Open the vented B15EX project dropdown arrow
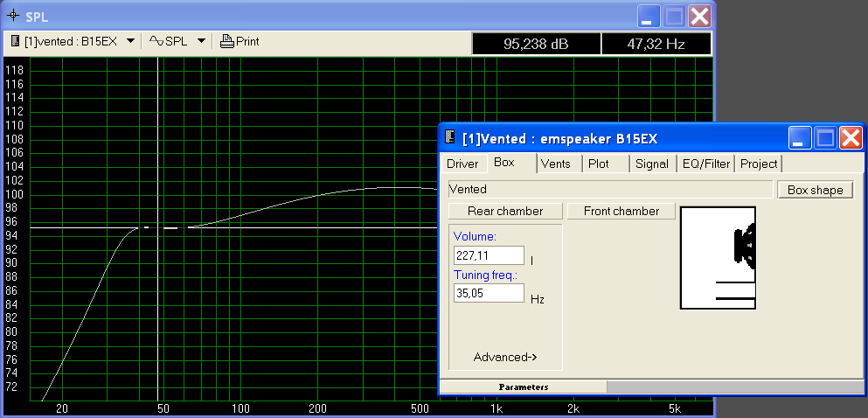 point(130,41)
